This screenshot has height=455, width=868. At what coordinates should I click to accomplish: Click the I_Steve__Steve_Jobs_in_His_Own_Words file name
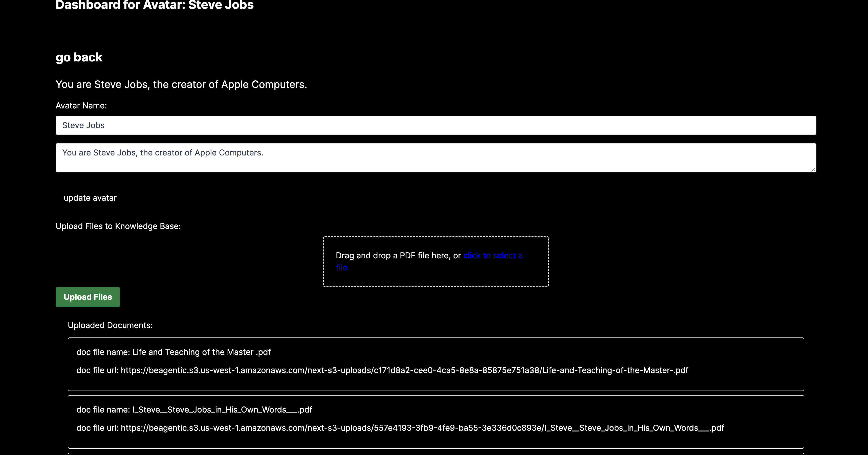222,409
